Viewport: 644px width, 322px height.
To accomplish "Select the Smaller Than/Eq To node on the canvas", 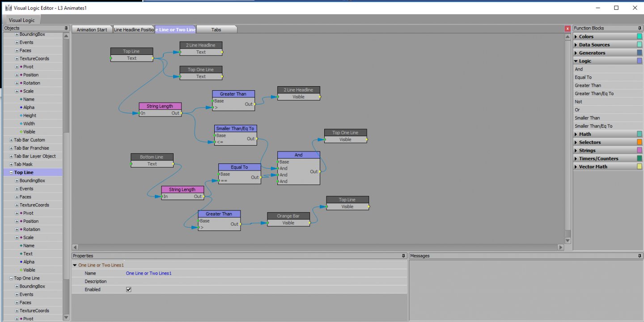I will [236, 129].
